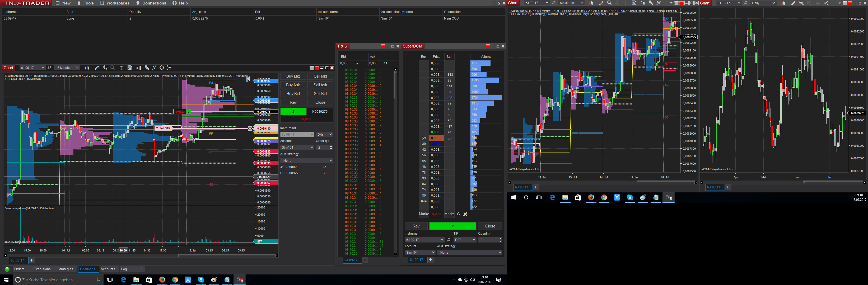Image resolution: width=868 pixels, height=285 pixels.
Task: Toggle crosshair cursor in 15 Minute chart toolbar
Action: pos(121,68)
